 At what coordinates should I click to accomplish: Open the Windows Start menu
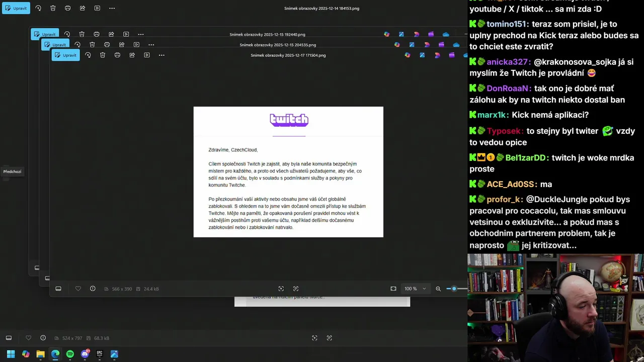point(11,354)
